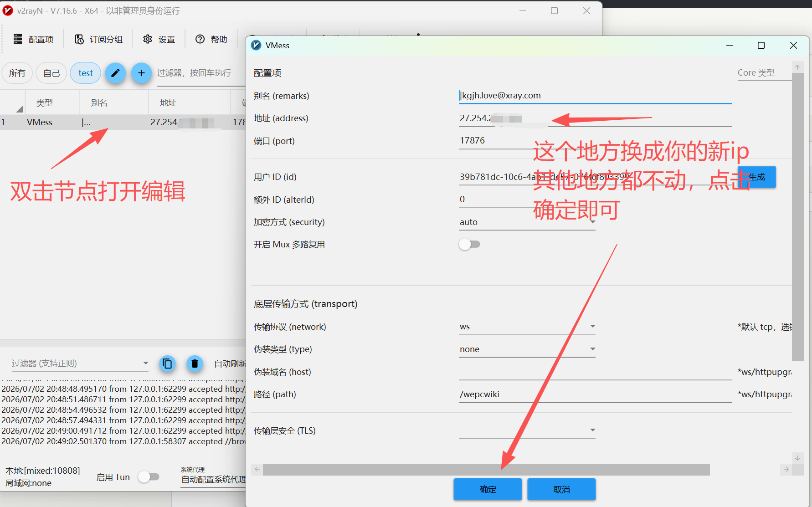Click the plus add group icon
This screenshot has width=812, height=507.
pos(142,73)
